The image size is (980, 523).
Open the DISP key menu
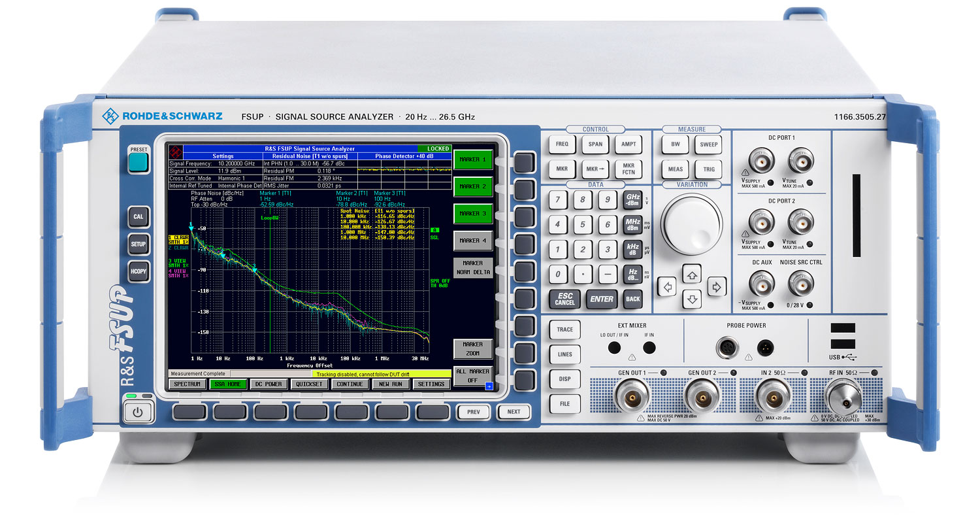565,379
